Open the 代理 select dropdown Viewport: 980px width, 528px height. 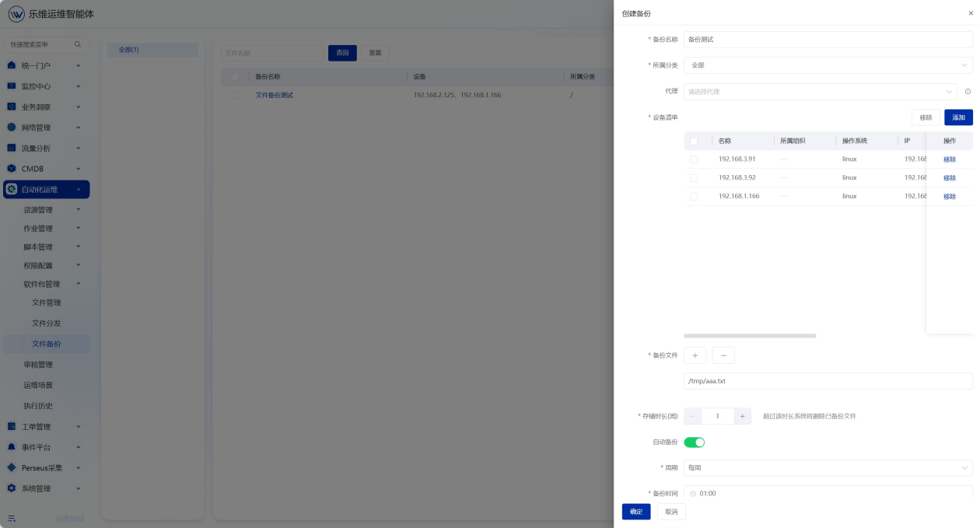point(820,92)
